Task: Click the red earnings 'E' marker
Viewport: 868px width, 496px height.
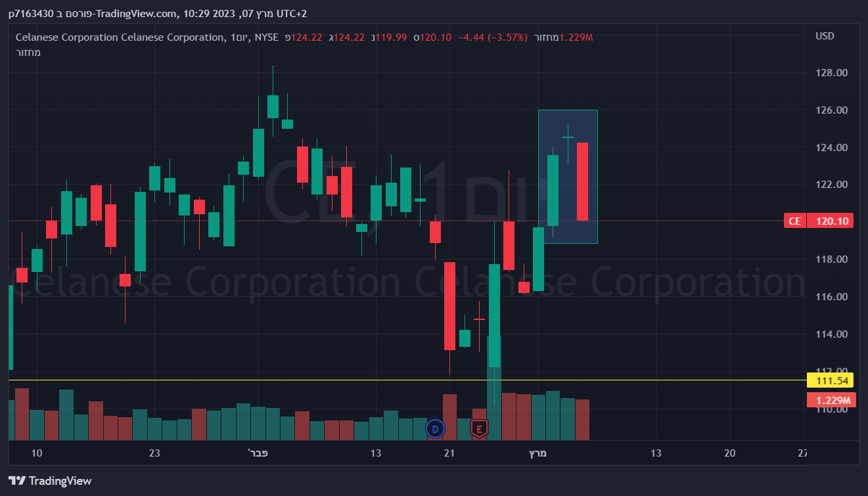Action: [x=479, y=430]
